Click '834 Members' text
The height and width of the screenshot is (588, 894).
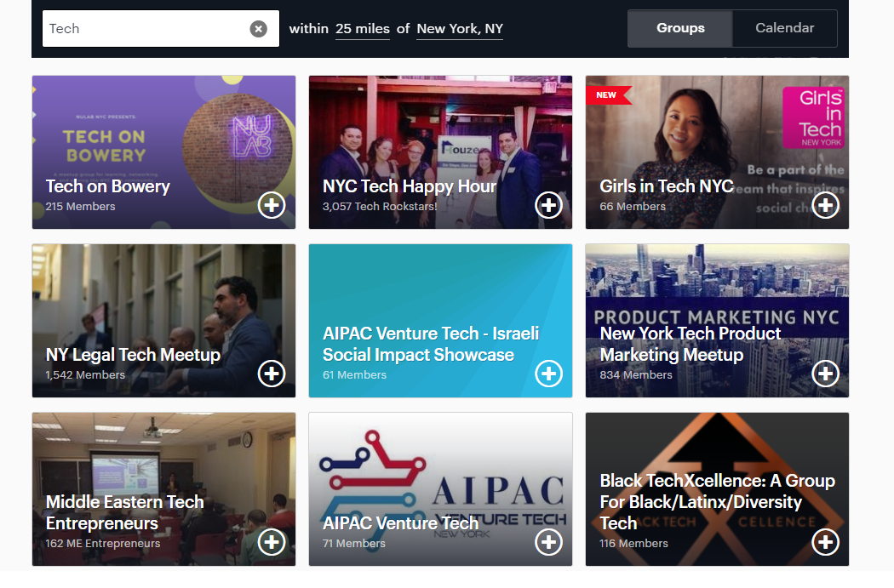(636, 375)
